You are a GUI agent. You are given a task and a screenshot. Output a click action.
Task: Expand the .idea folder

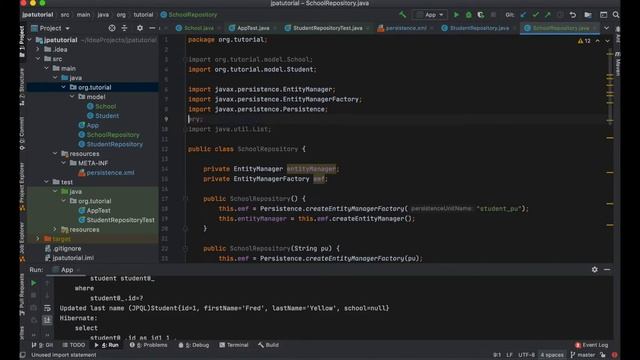(38, 49)
